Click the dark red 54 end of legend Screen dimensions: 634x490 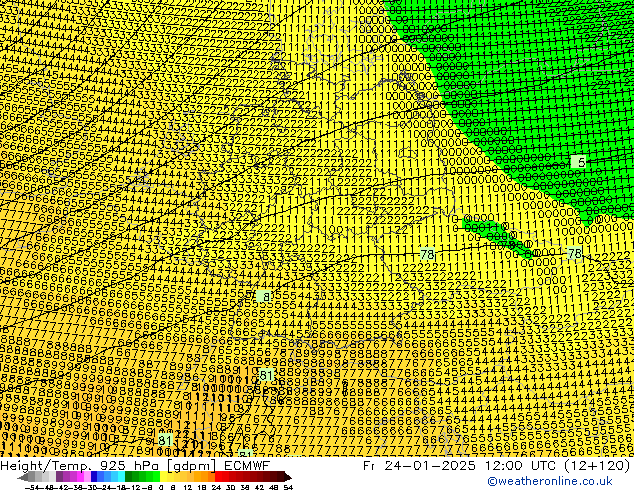(287, 477)
